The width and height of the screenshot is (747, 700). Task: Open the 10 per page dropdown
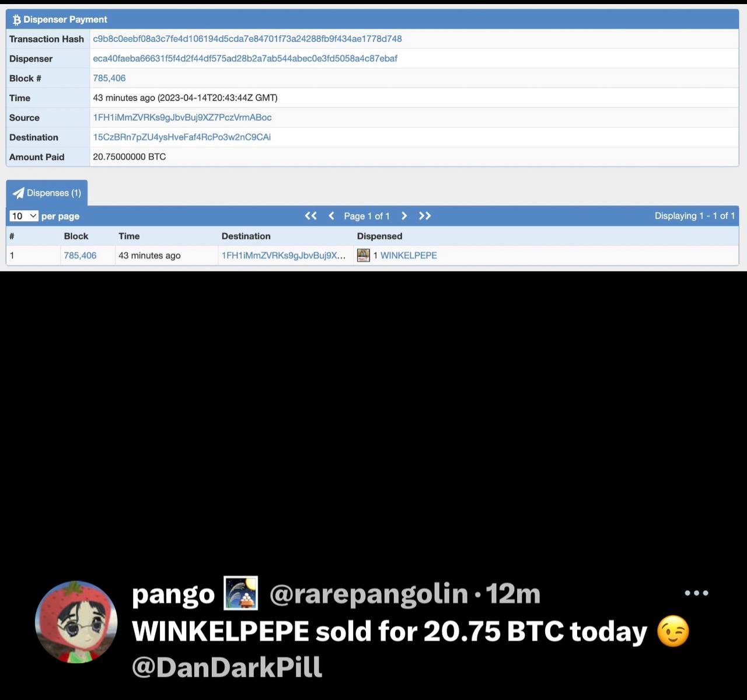pyautogui.click(x=24, y=216)
